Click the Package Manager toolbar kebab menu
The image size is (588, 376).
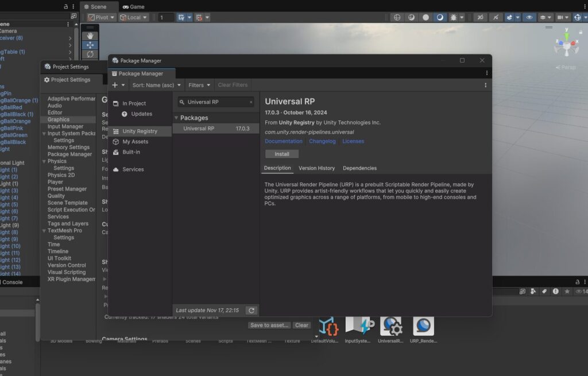click(x=486, y=85)
